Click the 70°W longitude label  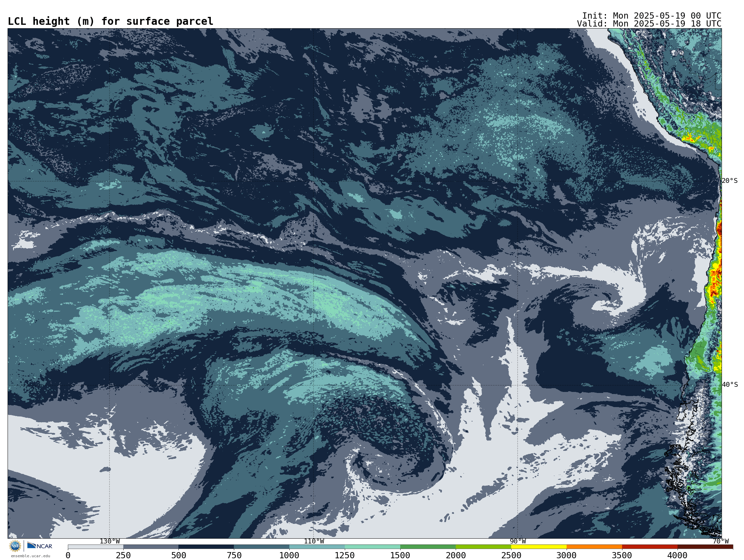point(721,541)
